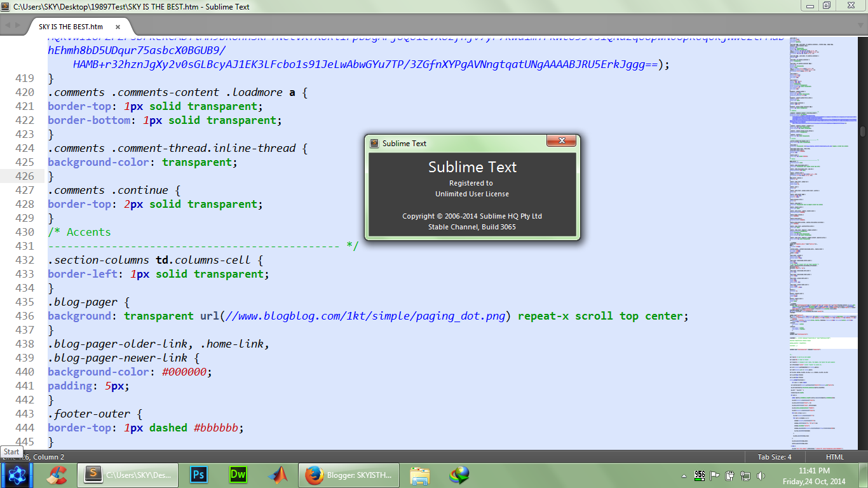This screenshot has height=488, width=868.
Task: Click line number 426 in the gutter
Action: coord(24,176)
